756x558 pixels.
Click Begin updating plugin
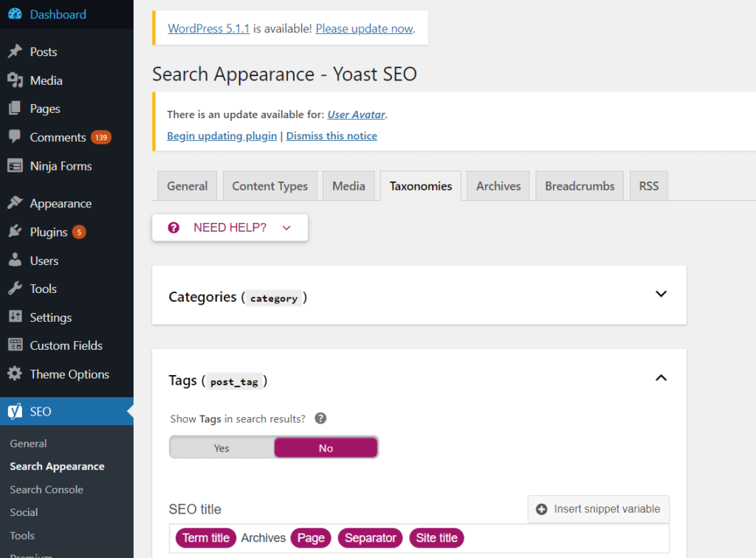coord(221,135)
